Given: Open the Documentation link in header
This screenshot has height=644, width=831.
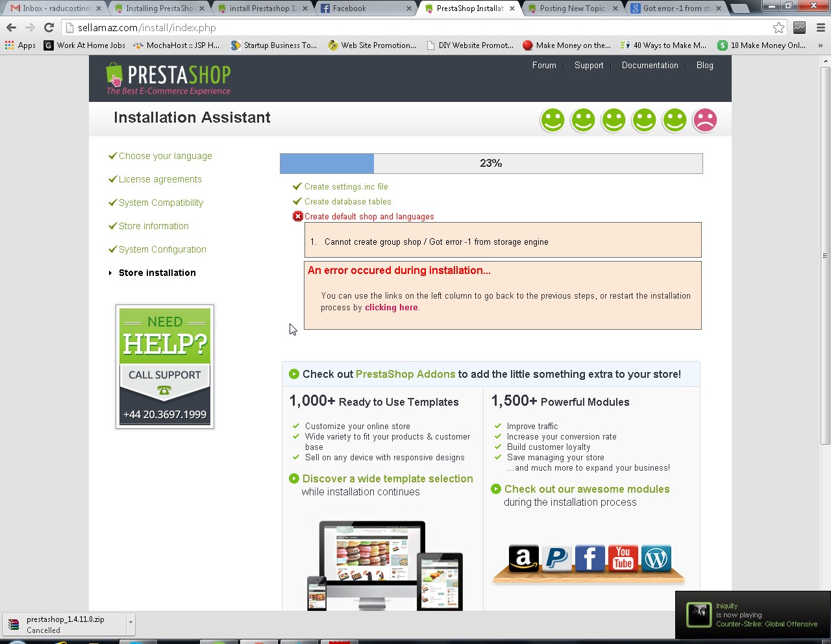Looking at the screenshot, I should pyautogui.click(x=650, y=65).
